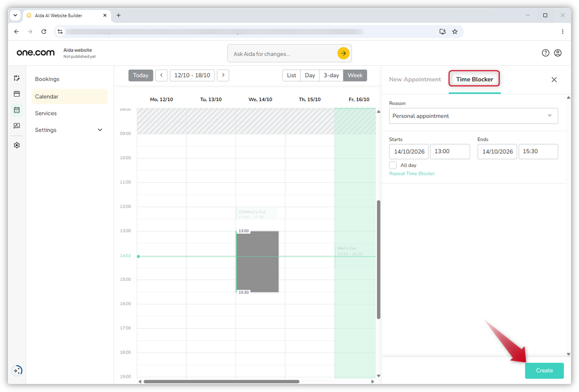Switch calendar to List view
Image resolution: width=579 pixels, height=392 pixels.
click(x=291, y=75)
